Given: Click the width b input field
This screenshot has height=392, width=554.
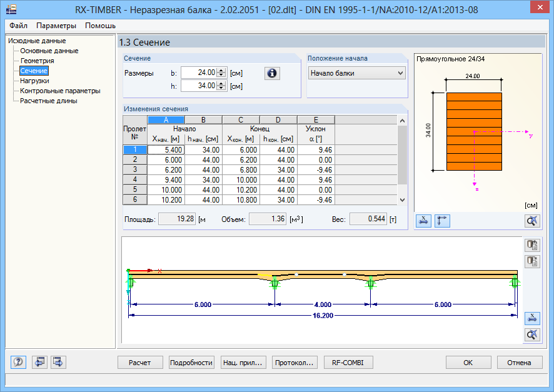Looking at the screenshot, I should 199,73.
